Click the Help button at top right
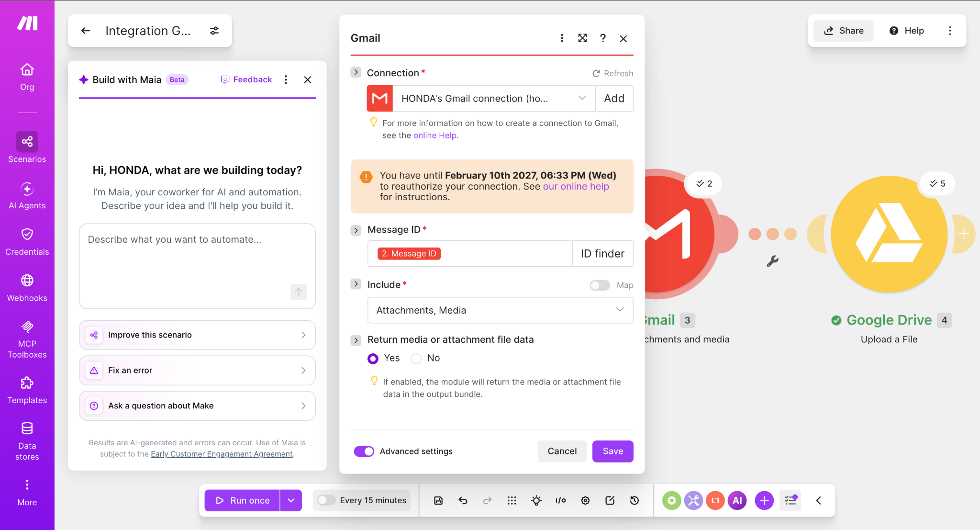 906,31
